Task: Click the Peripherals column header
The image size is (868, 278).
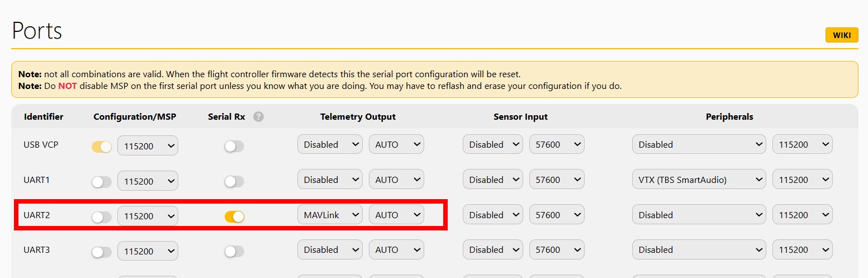Action: pyautogui.click(x=729, y=117)
